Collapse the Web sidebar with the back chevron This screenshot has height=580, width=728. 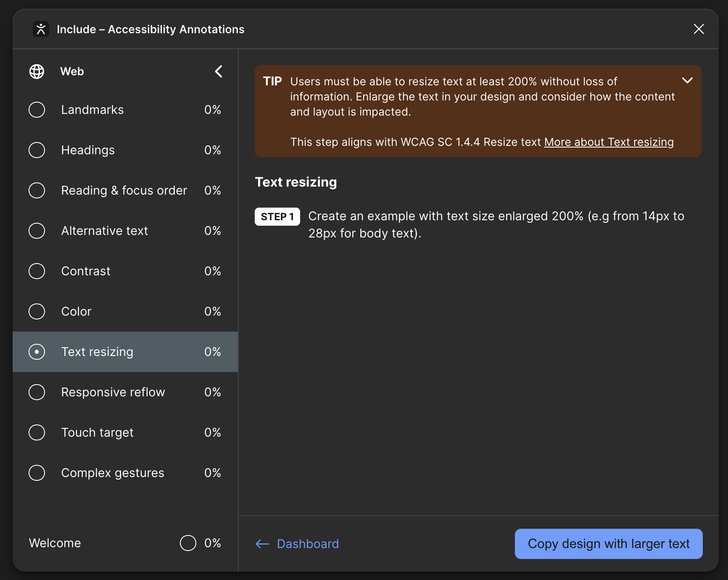[219, 71]
